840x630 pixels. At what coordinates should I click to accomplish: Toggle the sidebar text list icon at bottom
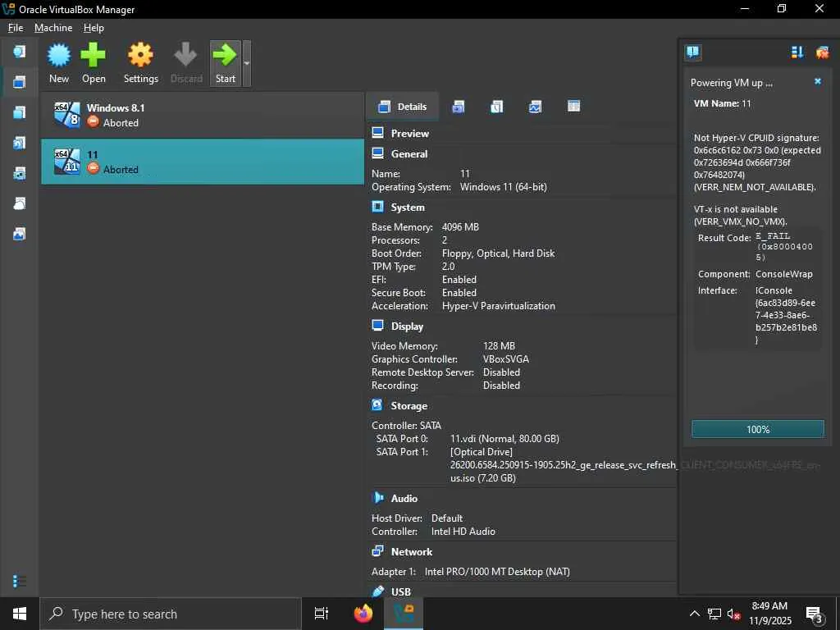[x=20, y=581]
